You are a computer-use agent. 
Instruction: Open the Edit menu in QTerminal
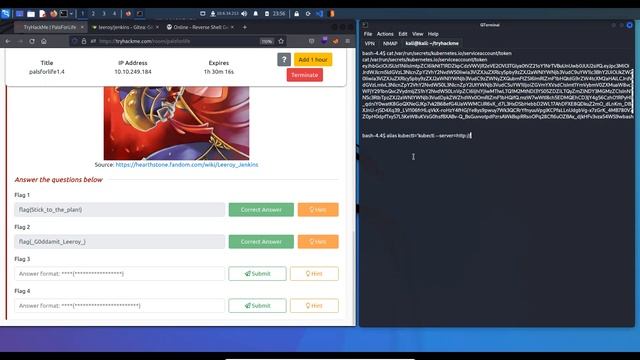coord(403,34)
